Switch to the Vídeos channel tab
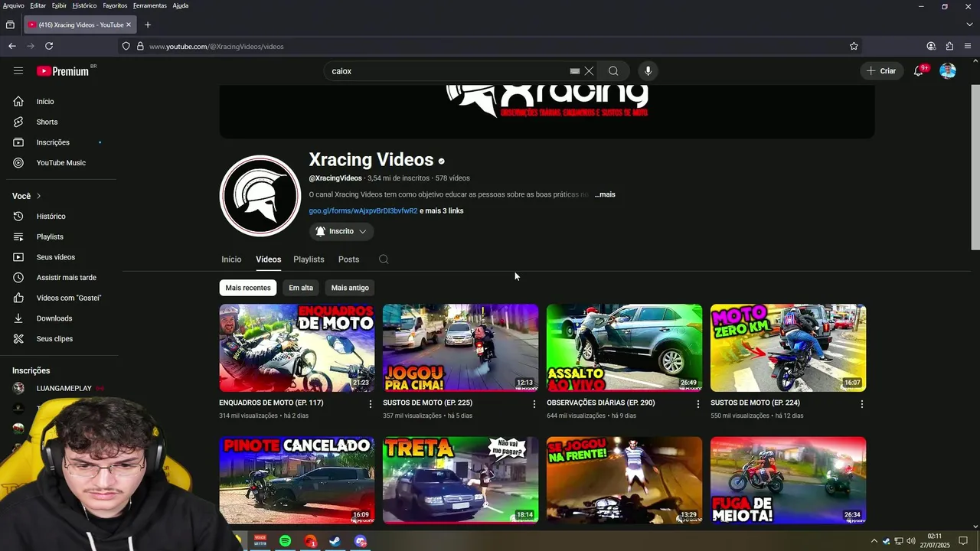The width and height of the screenshot is (980, 551). [x=268, y=259]
